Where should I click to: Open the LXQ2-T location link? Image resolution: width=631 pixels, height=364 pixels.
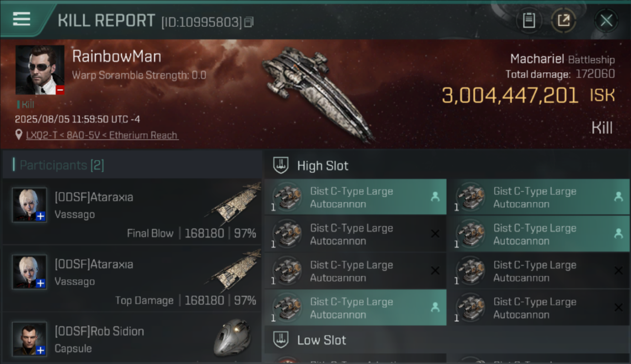click(102, 135)
